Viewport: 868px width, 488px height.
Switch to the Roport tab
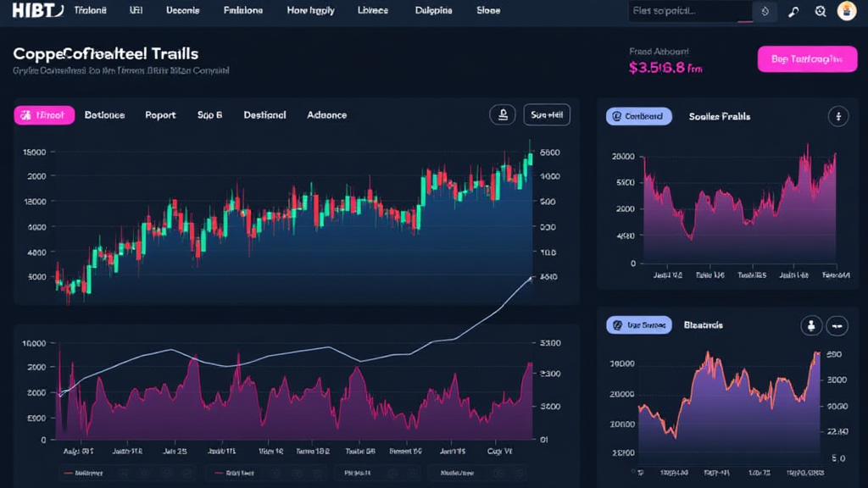point(160,114)
